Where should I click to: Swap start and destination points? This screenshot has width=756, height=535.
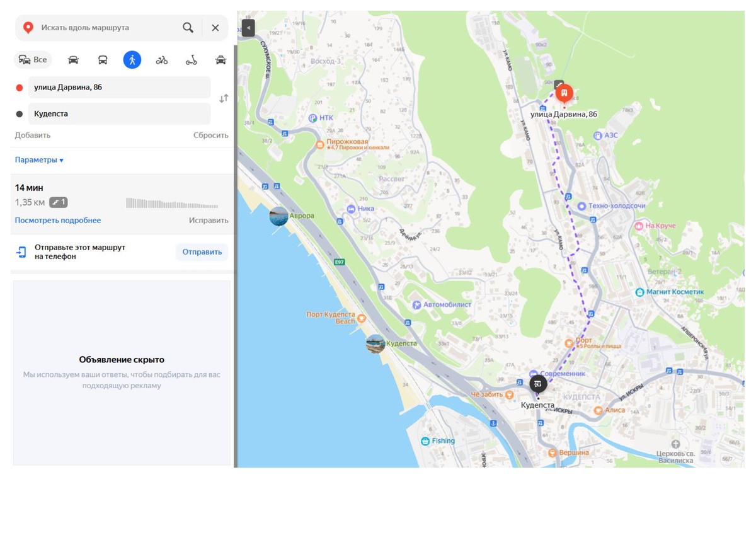click(224, 99)
